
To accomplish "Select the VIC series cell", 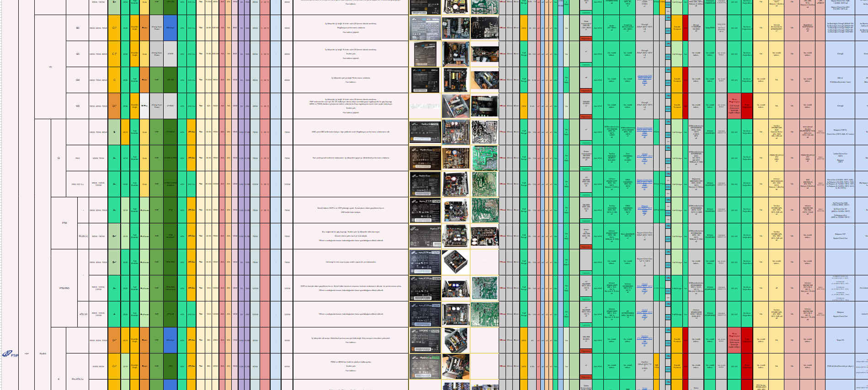I will tap(50, 67).
